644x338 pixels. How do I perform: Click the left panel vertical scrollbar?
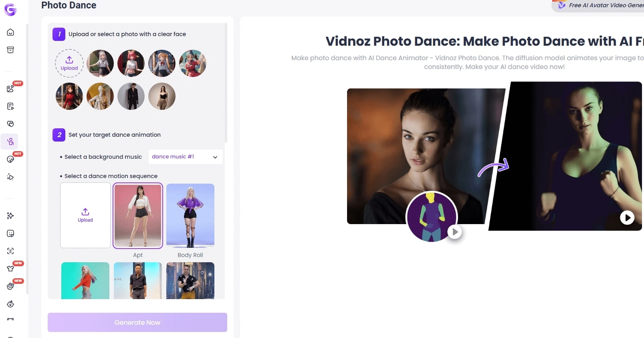pos(226,83)
